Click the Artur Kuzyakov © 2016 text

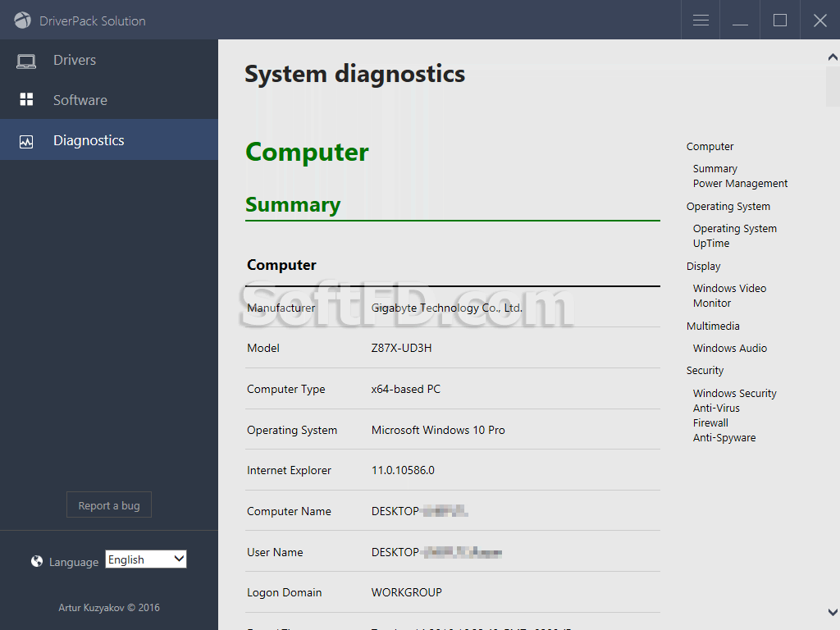pos(109,608)
